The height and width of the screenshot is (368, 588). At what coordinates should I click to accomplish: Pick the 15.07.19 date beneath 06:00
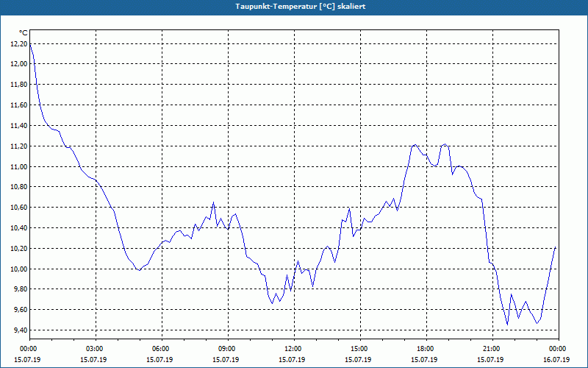(x=159, y=359)
